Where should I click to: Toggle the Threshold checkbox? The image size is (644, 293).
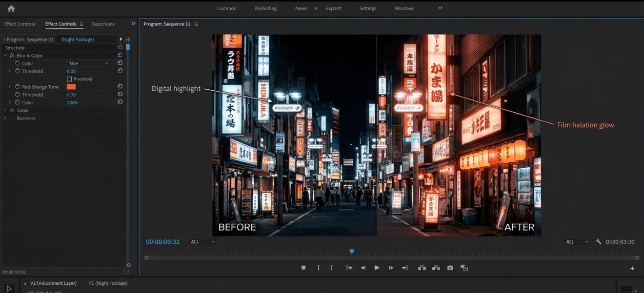point(69,79)
